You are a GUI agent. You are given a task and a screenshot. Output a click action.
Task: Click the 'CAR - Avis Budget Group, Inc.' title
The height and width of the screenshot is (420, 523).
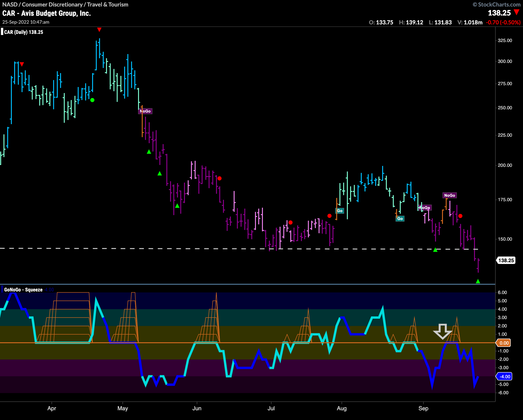click(46, 13)
